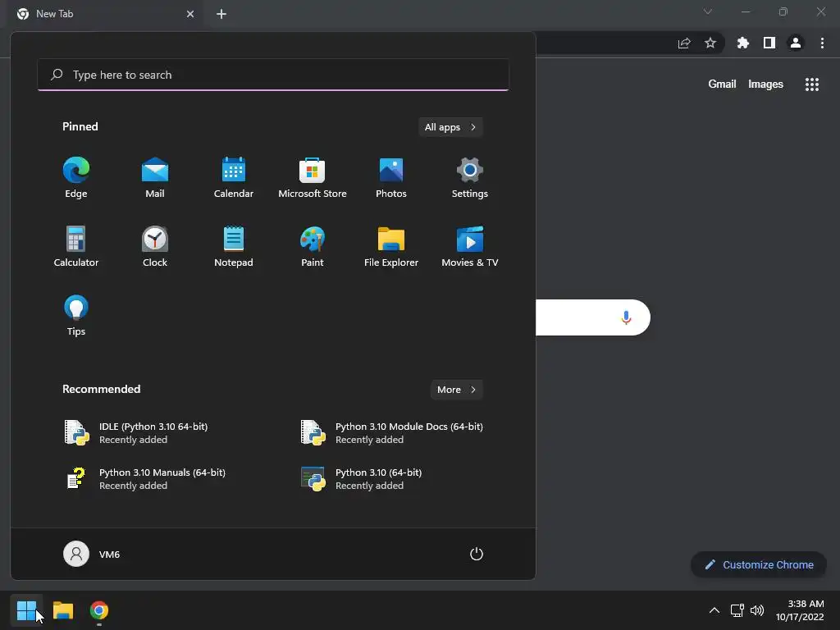Open Chrome profile avatar menu

click(796, 43)
